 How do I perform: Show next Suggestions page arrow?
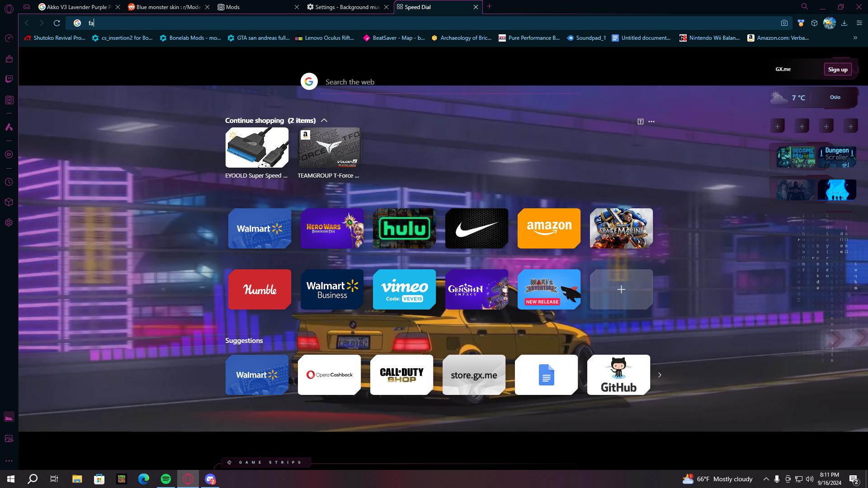[x=660, y=375]
